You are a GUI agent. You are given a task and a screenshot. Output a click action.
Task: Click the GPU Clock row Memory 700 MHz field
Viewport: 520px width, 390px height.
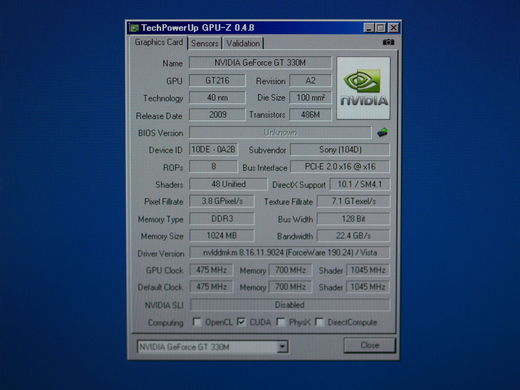pos(290,270)
